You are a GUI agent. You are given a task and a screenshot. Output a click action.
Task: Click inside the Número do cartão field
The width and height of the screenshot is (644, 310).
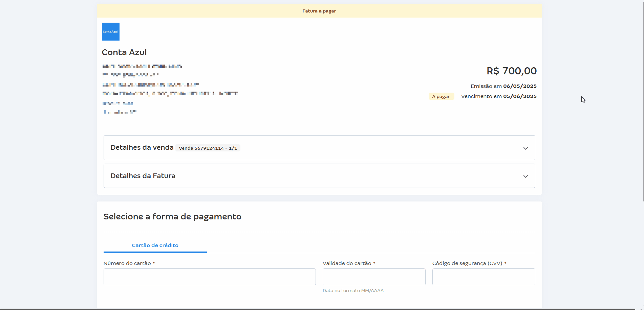(209, 277)
